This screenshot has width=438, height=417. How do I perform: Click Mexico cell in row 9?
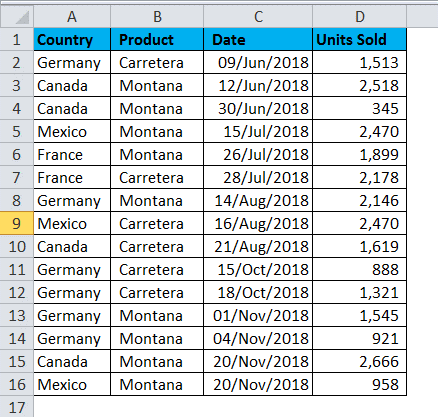pos(72,224)
